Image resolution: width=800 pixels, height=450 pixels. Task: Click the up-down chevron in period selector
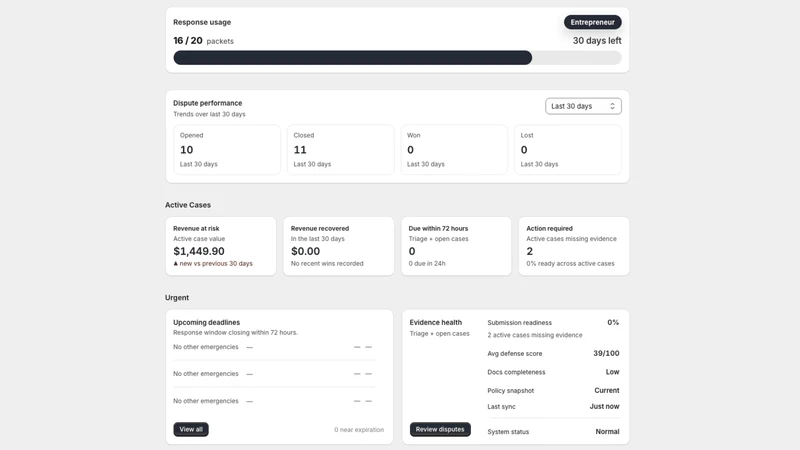click(x=612, y=106)
